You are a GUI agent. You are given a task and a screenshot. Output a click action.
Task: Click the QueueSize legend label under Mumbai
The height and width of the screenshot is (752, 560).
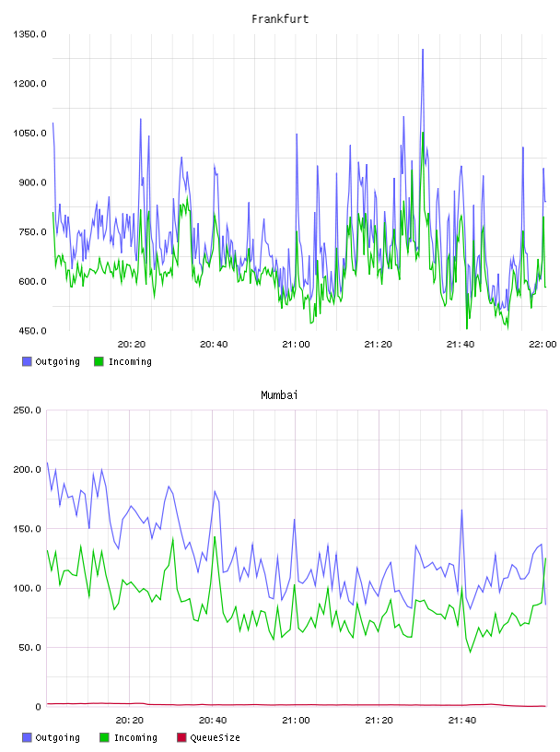point(216,737)
